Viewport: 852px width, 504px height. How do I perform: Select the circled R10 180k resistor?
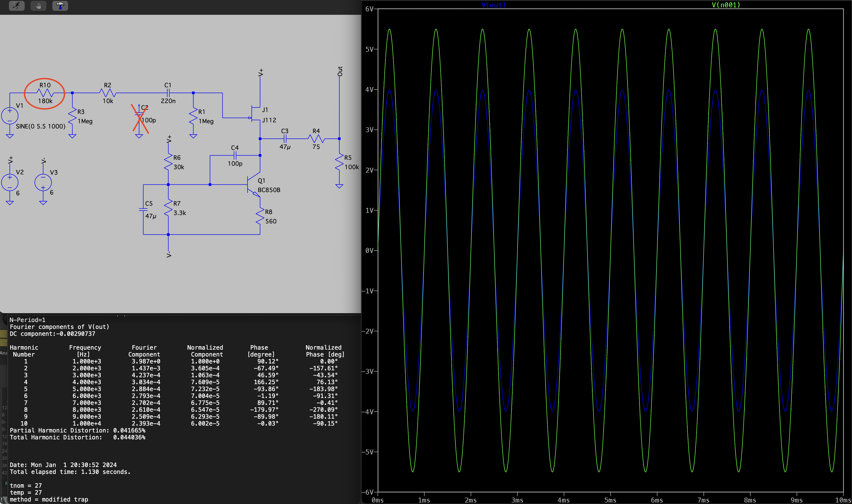pyautogui.click(x=45, y=93)
